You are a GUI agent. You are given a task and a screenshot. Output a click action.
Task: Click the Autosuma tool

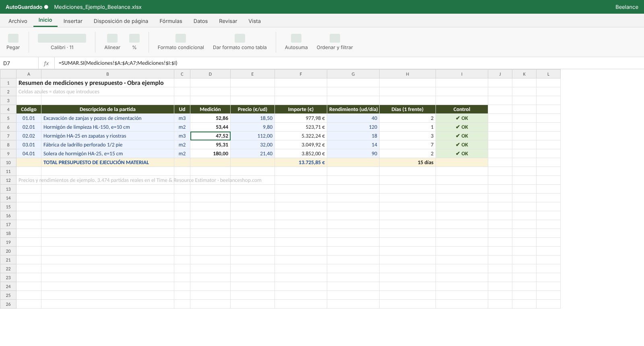296,42
